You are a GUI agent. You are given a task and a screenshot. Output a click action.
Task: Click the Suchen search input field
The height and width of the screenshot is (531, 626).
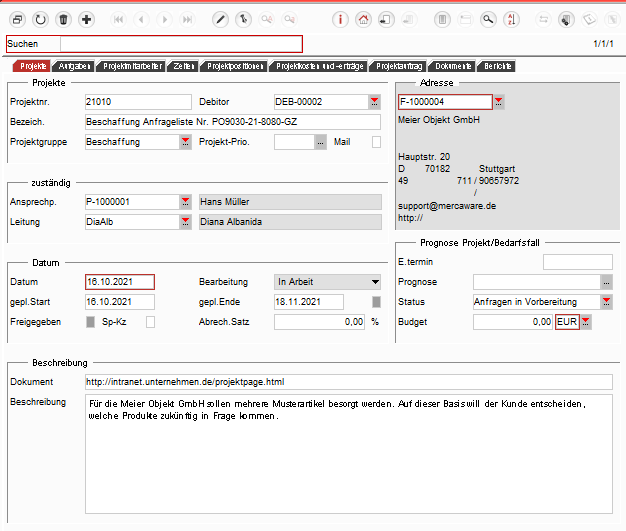point(180,44)
